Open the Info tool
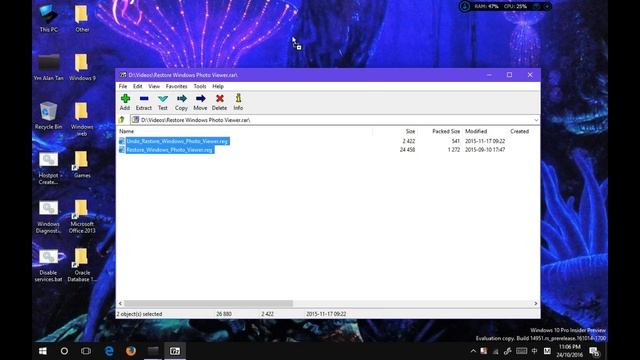 pos(238,102)
